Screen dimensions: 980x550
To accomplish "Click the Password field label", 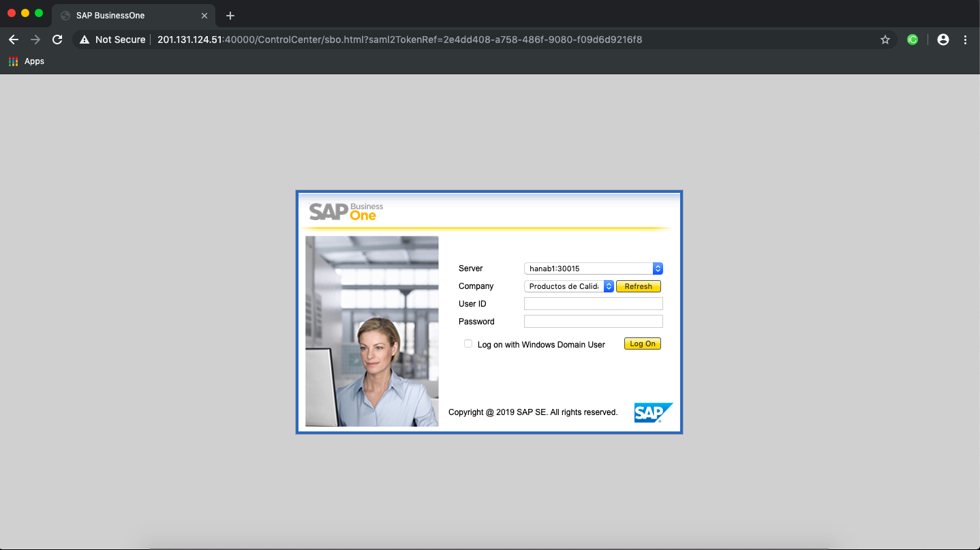I will point(476,322).
